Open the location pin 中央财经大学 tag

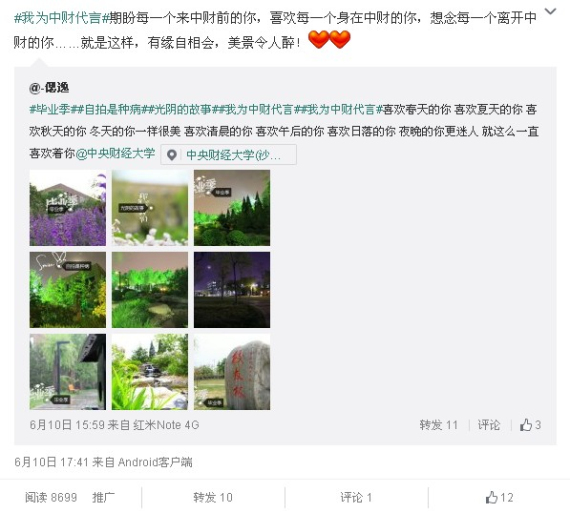[228, 155]
